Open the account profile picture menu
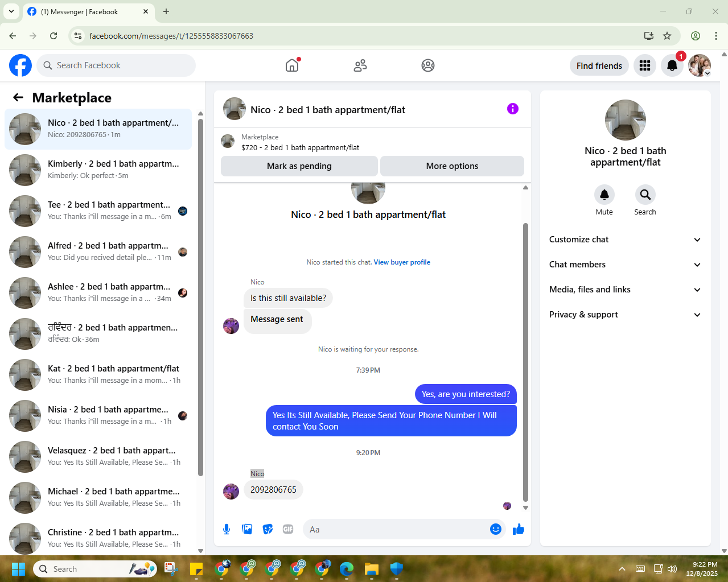This screenshot has width=728, height=582. tap(700, 65)
